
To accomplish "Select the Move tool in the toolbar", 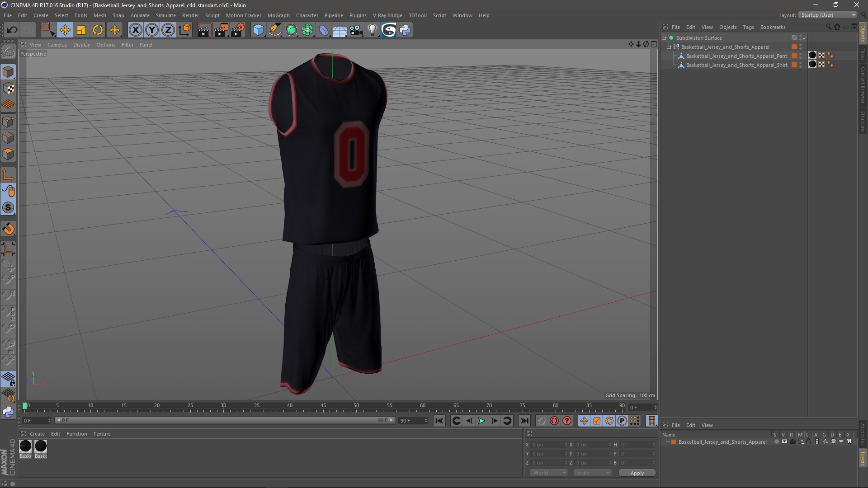I will (x=65, y=30).
